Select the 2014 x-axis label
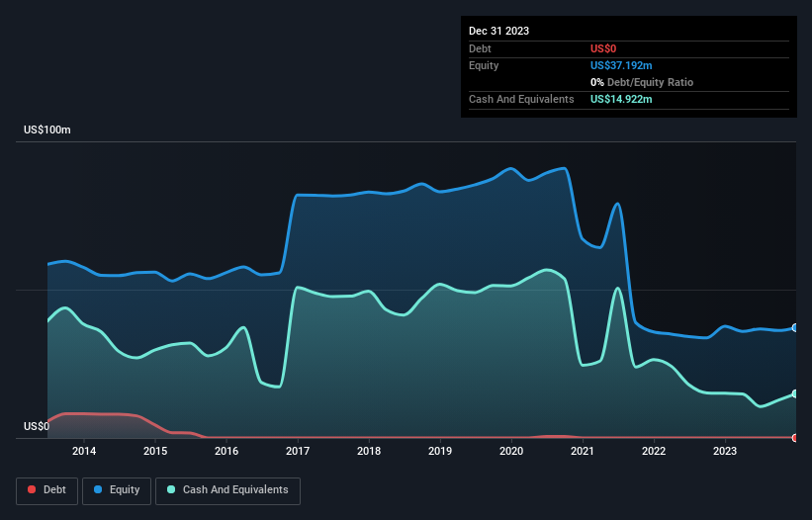The image size is (812, 520). coord(84,451)
